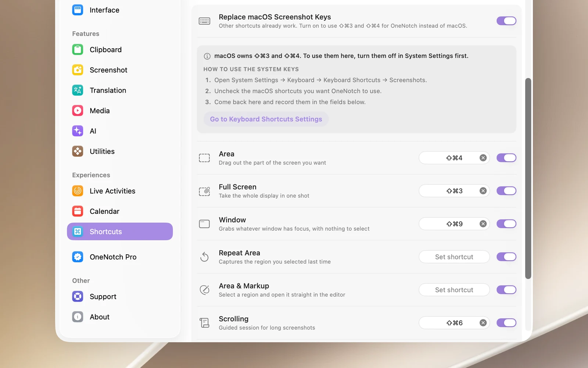Open the Live Activities icon

(x=78, y=191)
